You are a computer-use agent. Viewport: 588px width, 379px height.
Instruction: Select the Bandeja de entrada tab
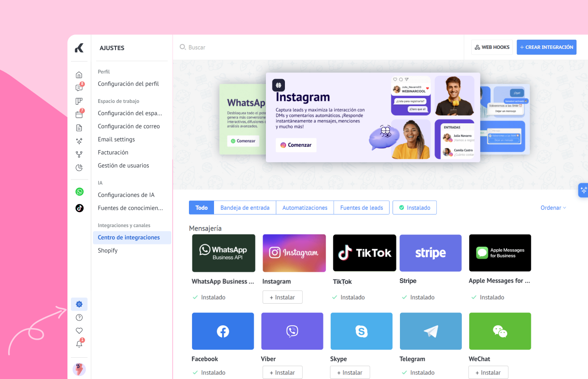245,208
